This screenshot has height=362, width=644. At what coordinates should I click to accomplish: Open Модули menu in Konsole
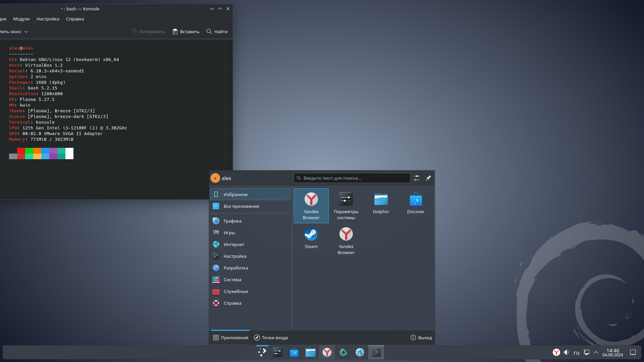click(21, 19)
